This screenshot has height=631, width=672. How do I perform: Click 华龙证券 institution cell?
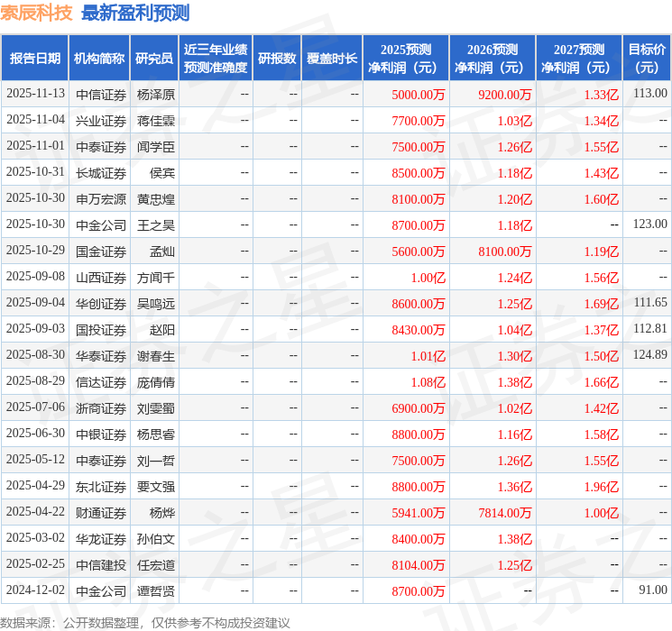point(101,539)
